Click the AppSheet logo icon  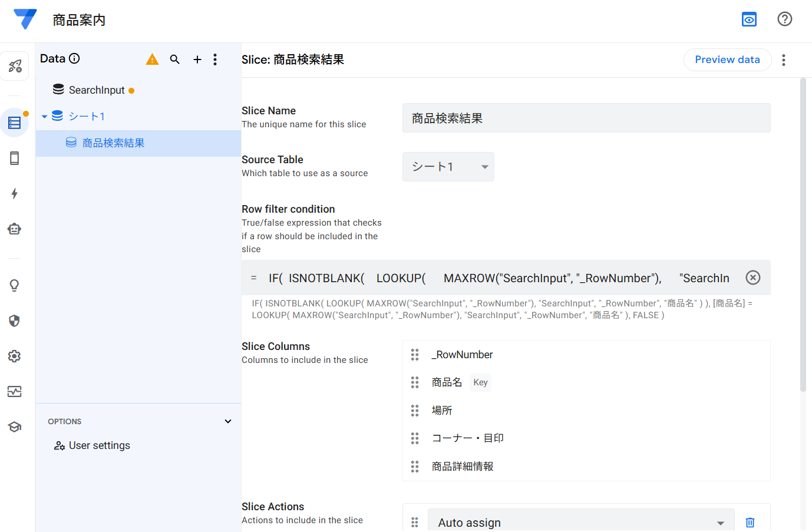point(25,19)
